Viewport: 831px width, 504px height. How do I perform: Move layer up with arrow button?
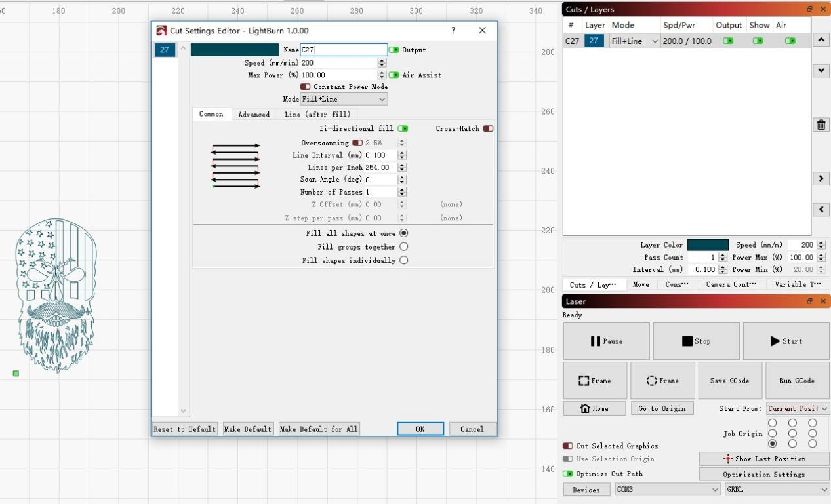821,40
